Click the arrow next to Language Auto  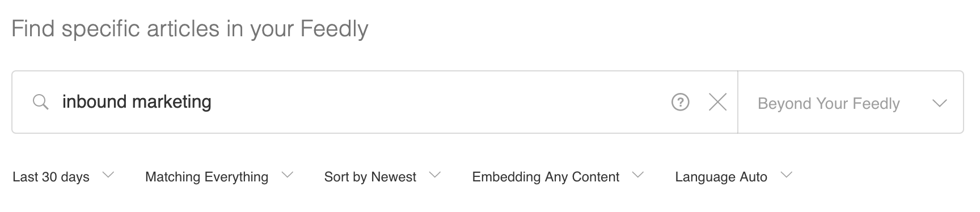[786, 175]
